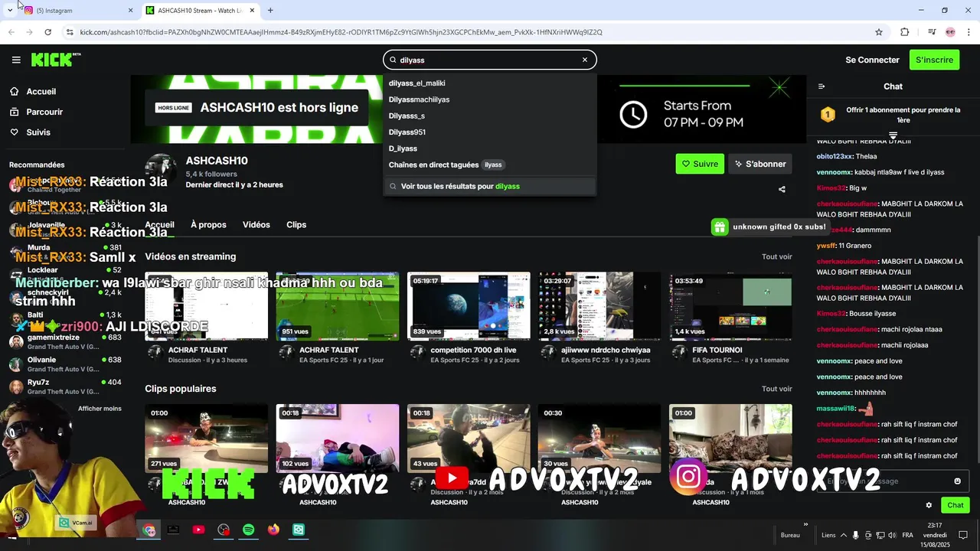Switch to the Instagram browser tab
Screen dimensions: 980x551
(x=77, y=11)
